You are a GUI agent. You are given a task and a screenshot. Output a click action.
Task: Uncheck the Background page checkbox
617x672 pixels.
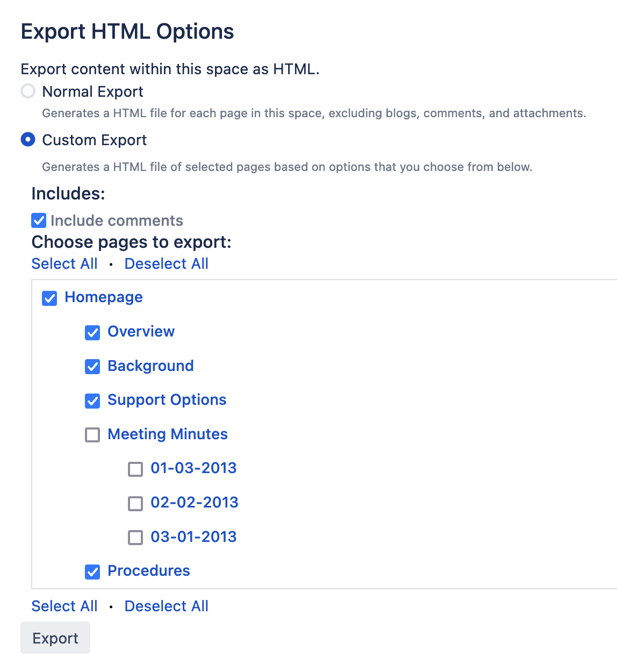pyautogui.click(x=92, y=367)
